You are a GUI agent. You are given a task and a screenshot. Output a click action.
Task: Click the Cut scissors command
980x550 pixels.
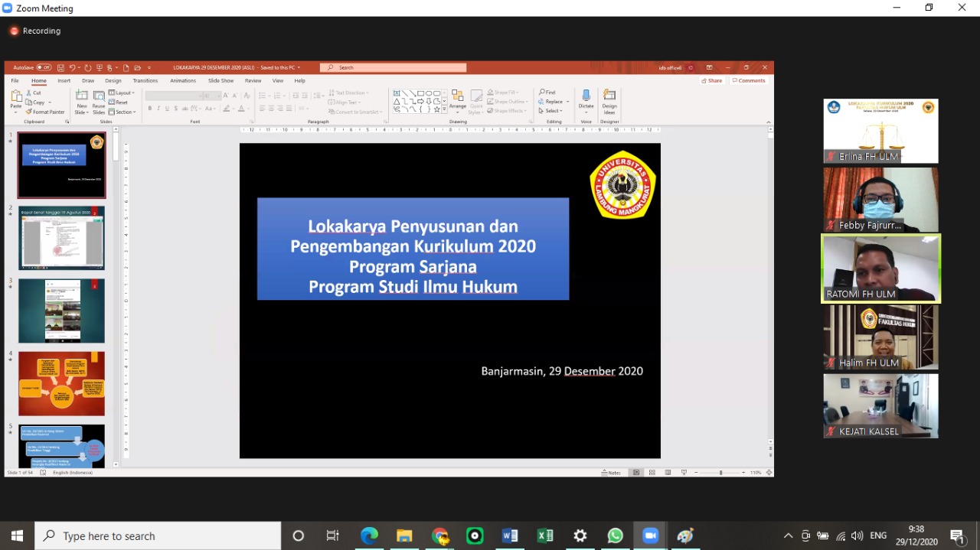click(34, 93)
